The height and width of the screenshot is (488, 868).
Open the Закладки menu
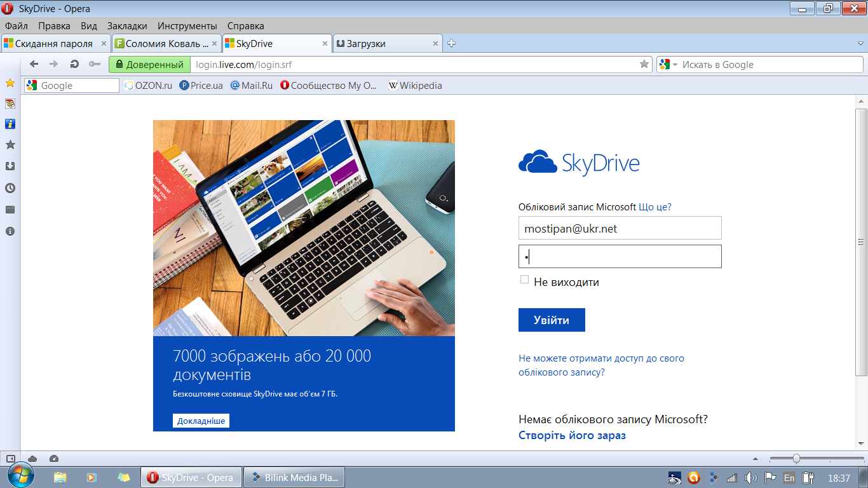click(x=127, y=26)
